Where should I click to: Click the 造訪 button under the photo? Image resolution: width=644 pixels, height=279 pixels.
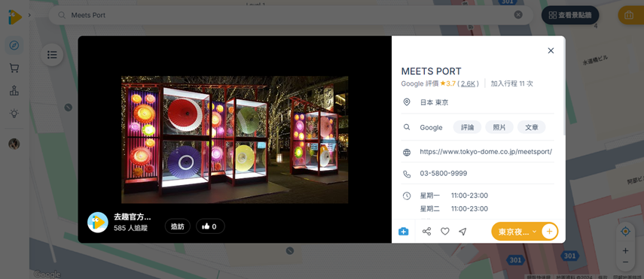pos(178,226)
